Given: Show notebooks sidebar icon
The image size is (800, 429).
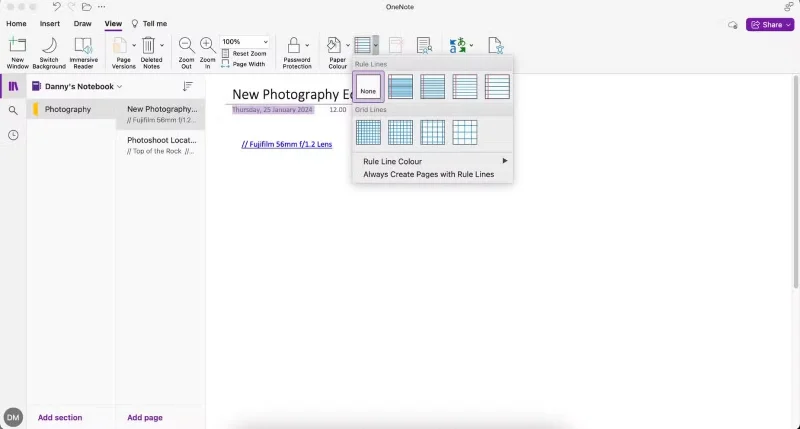Looking at the screenshot, I should pos(13,86).
